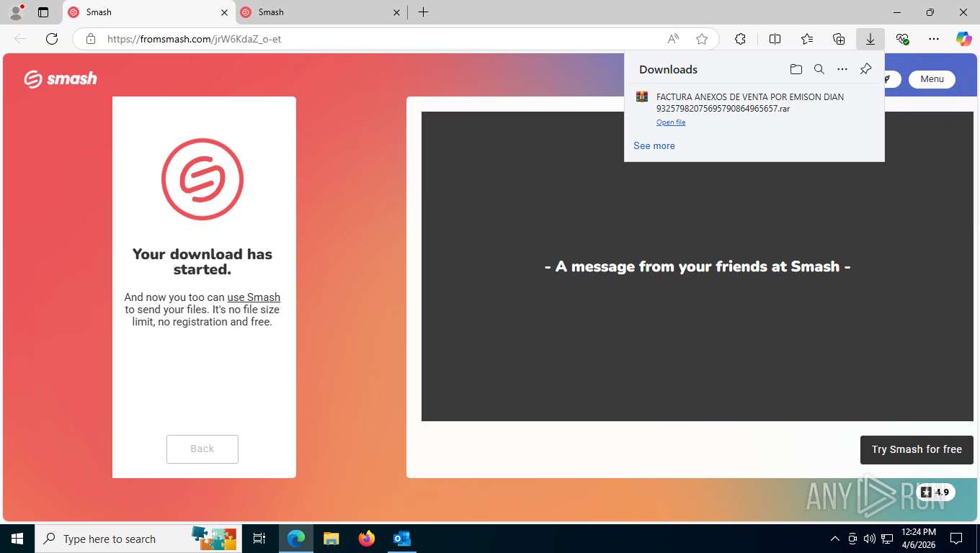Open Edge Settings and more menu

coord(934,39)
